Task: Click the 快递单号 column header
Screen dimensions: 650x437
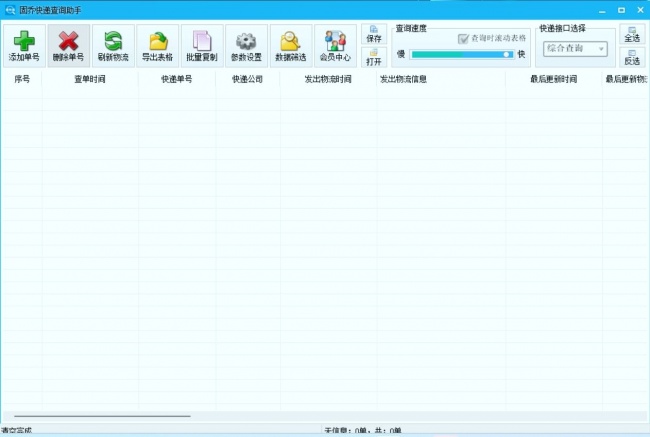Action: (x=177, y=79)
